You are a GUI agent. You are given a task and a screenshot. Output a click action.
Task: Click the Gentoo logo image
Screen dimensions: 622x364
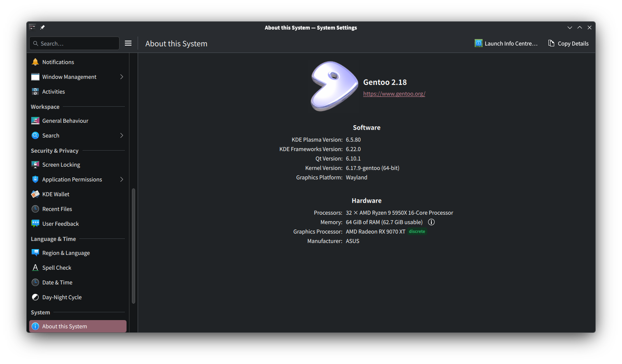point(334,86)
